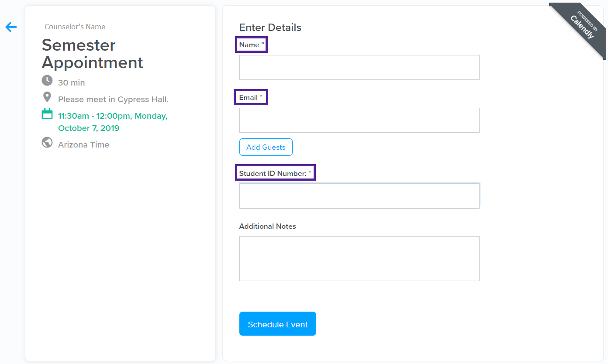Click the 30 min duration text
This screenshot has height=364, width=608.
(x=72, y=82)
